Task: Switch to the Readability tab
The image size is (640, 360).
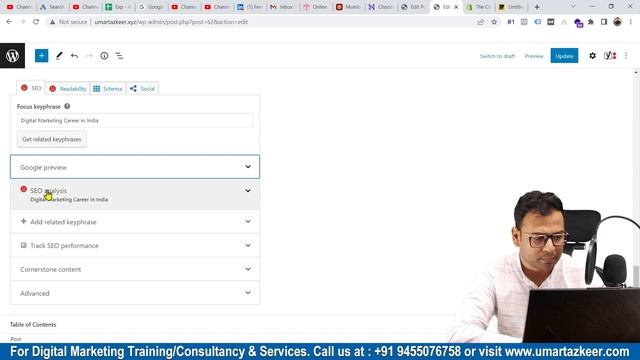Action: point(68,89)
